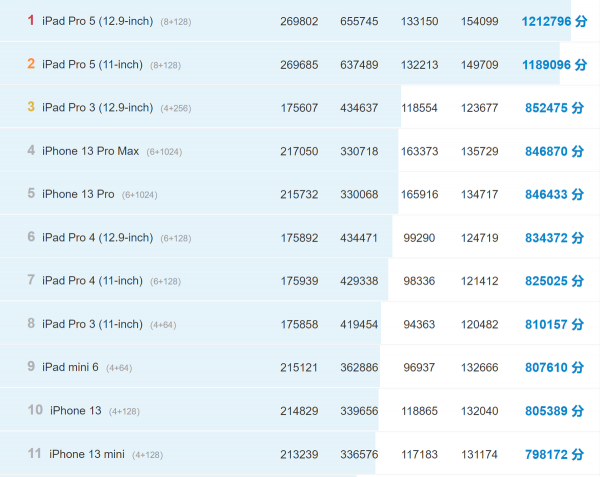Click the value 269685
This screenshot has height=477, width=600.
(299, 65)
